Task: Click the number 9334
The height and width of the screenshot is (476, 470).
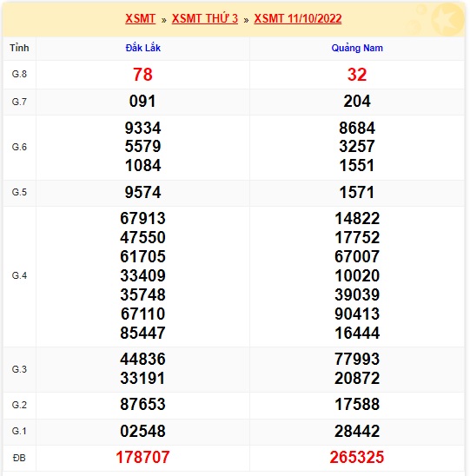Action: 142,128
